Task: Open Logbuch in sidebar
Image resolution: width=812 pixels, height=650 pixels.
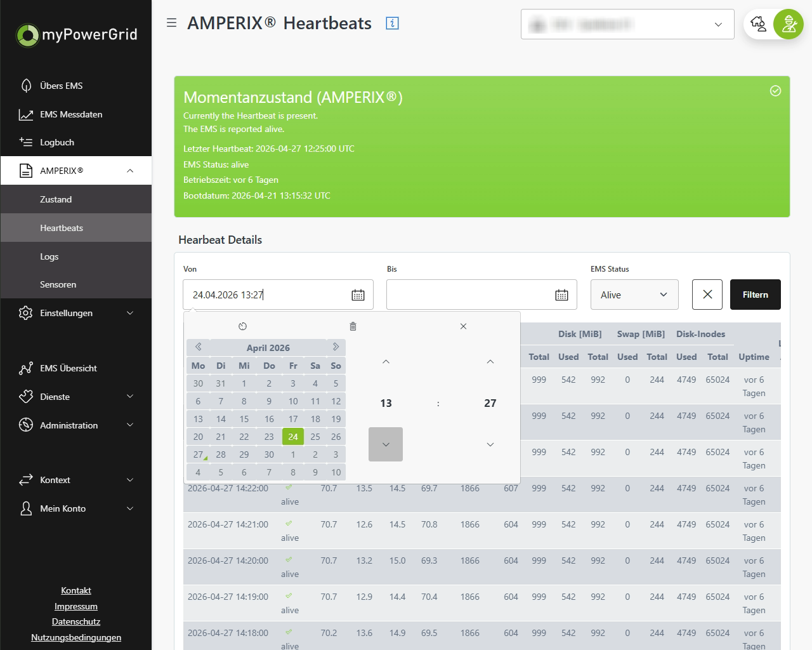Action: pos(76,142)
